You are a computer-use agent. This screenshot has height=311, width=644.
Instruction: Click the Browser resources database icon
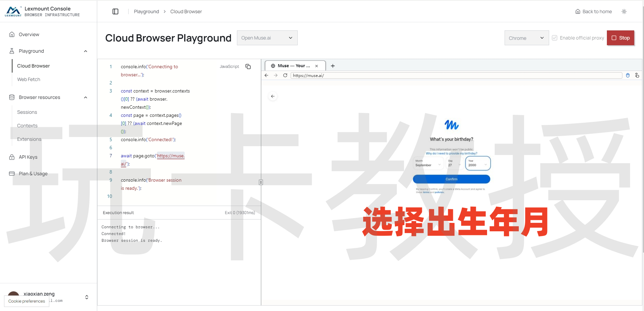click(12, 97)
